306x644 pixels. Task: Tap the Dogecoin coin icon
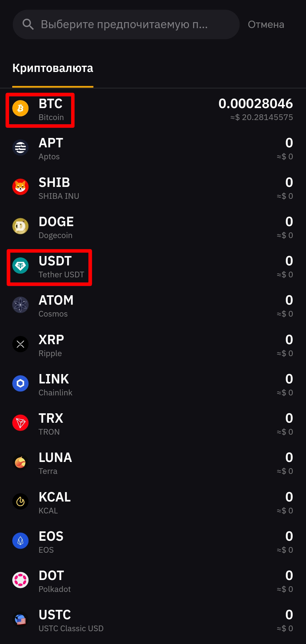20,226
